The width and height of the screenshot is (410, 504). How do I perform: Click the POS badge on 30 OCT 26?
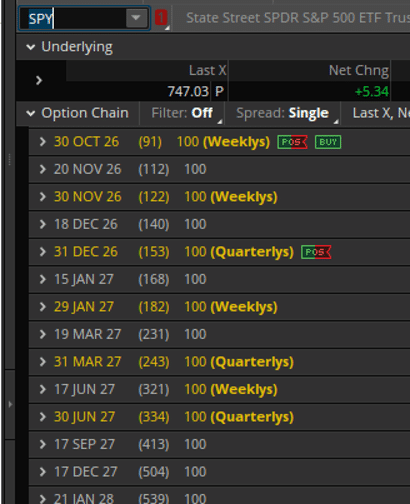[x=292, y=142]
